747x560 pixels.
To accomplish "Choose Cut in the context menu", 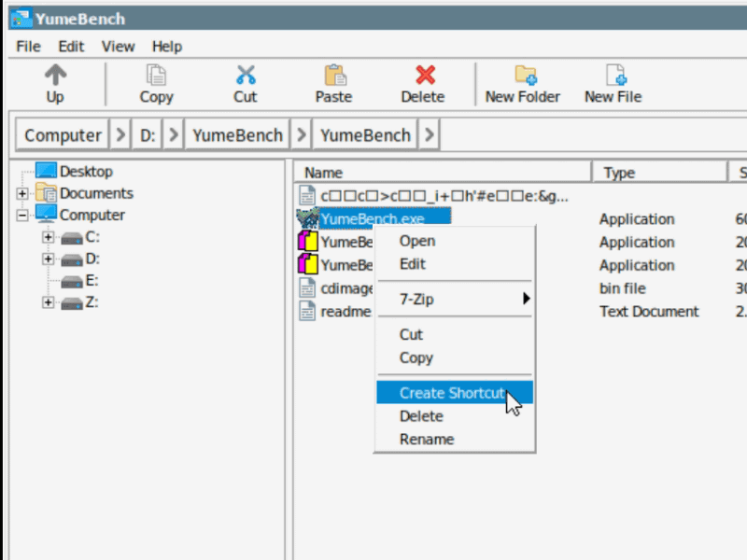I will coord(455,334).
